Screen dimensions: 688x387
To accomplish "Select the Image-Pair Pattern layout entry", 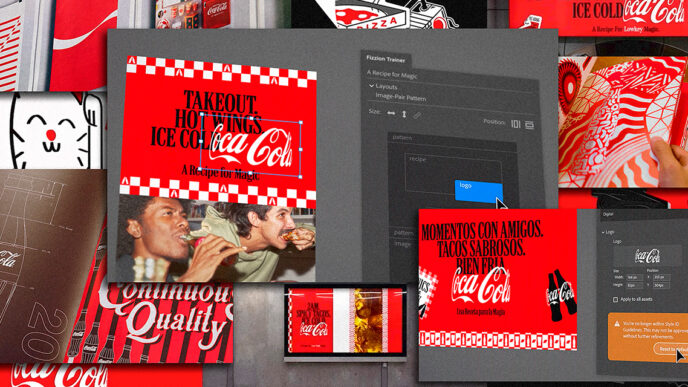I will point(401,97).
